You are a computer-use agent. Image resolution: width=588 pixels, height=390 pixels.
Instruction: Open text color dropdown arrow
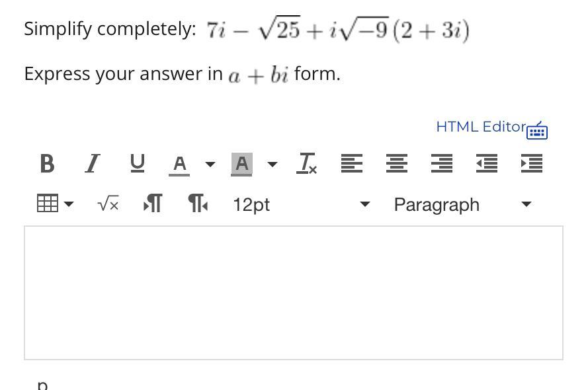[x=210, y=164]
